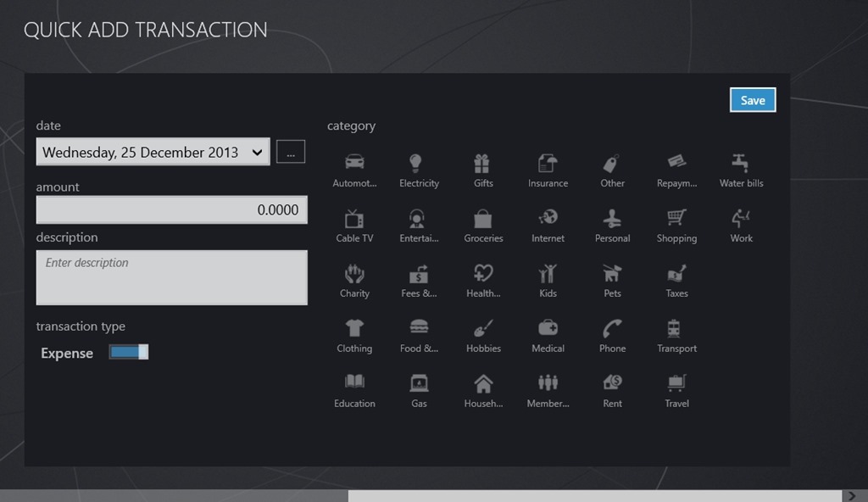Screen dimensions: 868x502
Task: Select the Repayments category icon
Action: click(x=676, y=161)
